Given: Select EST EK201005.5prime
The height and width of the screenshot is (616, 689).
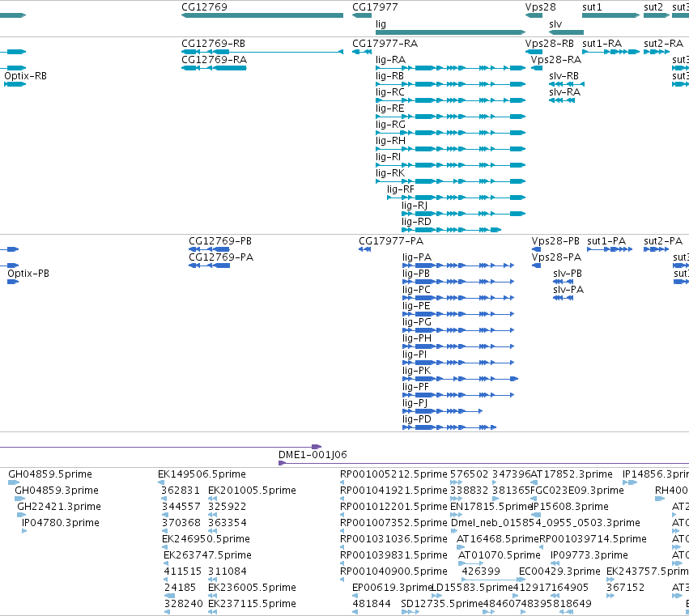Looking at the screenshot, I should click(x=213, y=499).
